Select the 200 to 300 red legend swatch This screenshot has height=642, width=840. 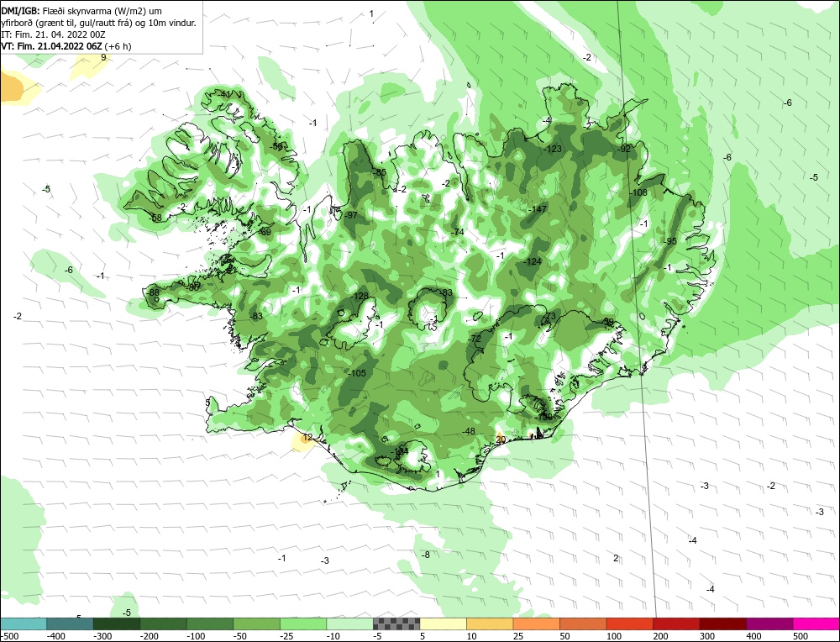(676, 624)
